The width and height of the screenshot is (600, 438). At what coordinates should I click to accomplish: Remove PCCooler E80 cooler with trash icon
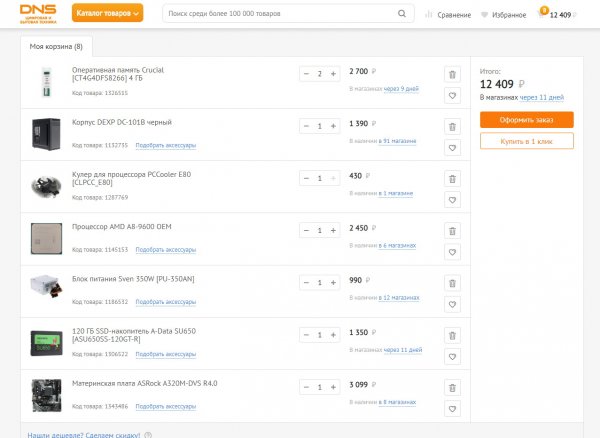[x=452, y=178]
